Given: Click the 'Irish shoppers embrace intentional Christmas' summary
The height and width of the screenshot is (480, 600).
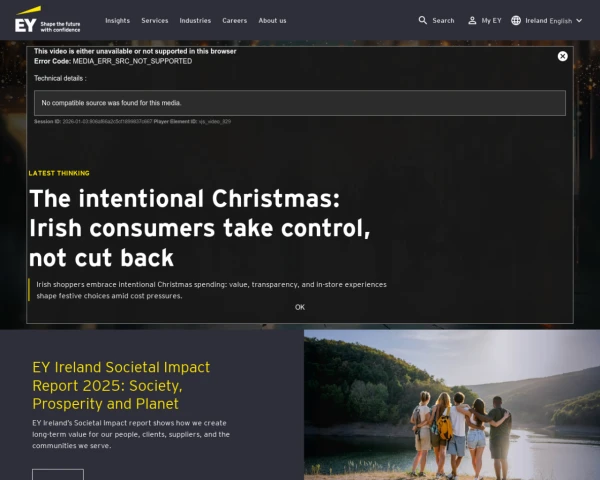Looking at the screenshot, I should [211, 290].
